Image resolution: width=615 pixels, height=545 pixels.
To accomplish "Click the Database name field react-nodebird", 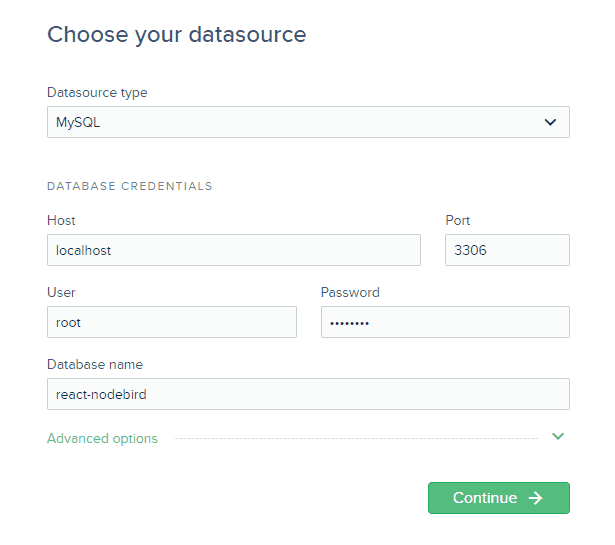I will tap(308, 394).
